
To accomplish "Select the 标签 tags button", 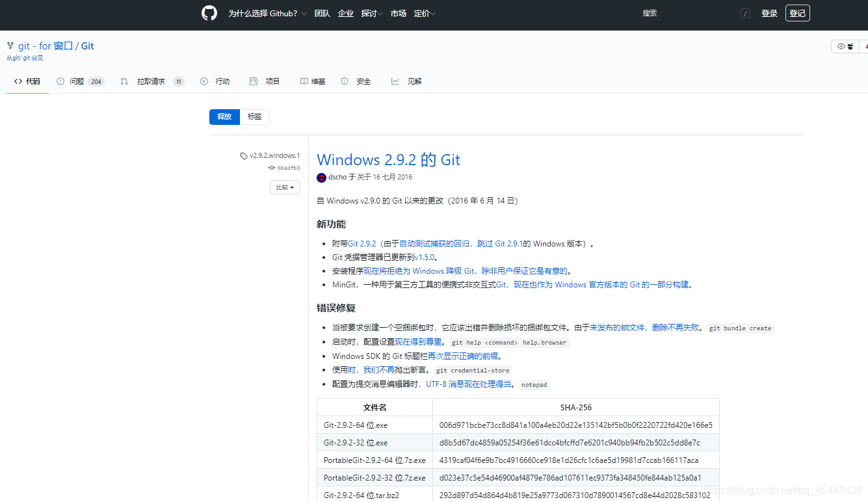I will (255, 117).
